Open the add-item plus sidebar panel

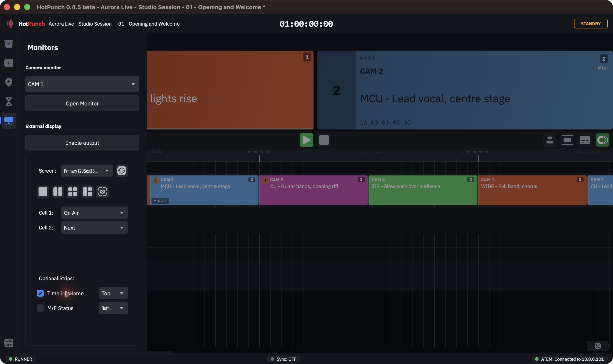(9, 63)
